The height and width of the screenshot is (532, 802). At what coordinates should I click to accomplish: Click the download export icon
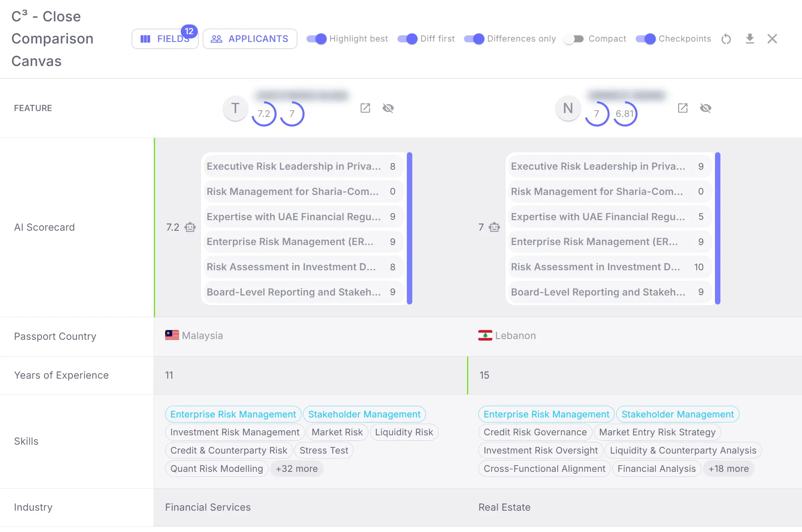(750, 39)
